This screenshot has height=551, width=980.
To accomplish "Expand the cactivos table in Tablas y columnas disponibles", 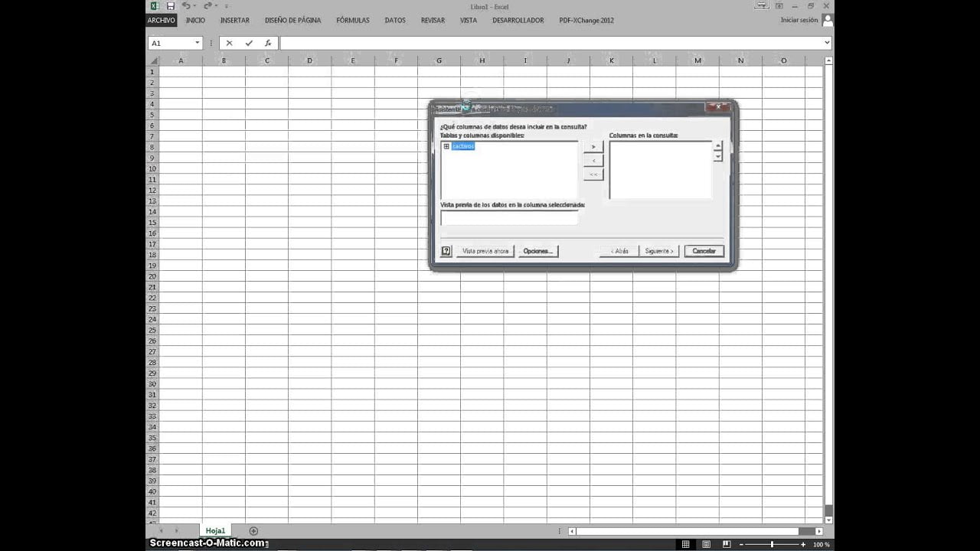I will coord(446,146).
